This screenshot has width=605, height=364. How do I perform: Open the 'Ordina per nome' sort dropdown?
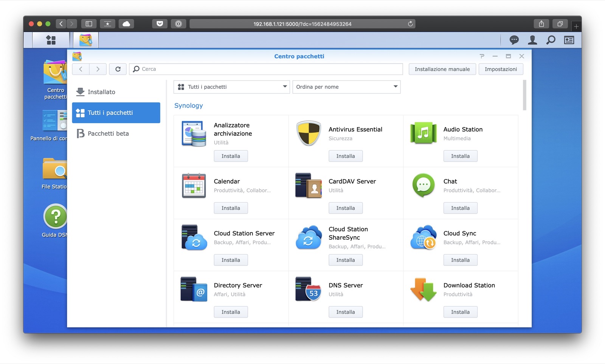click(346, 87)
